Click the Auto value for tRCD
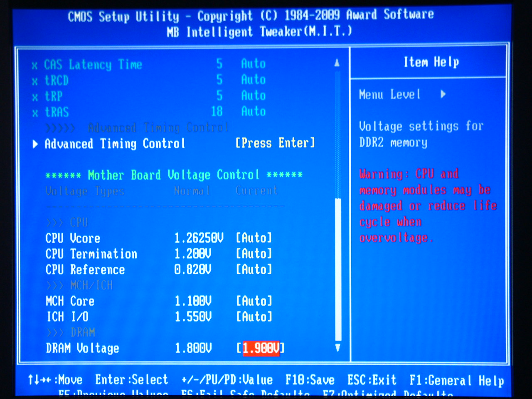Viewport: 532px width, 399px height. (x=254, y=79)
